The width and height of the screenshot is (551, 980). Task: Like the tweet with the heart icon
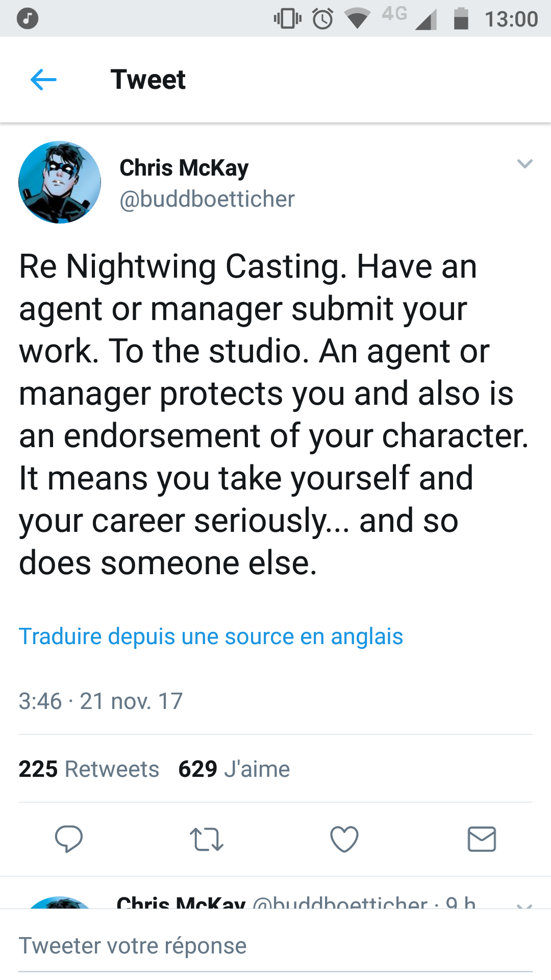pos(344,839)
